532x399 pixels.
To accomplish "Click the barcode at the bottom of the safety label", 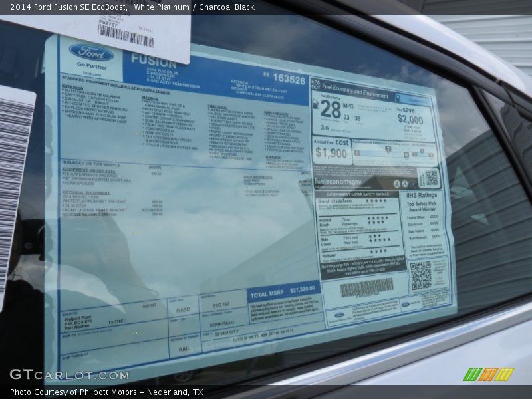I will [x=367, y=287].
